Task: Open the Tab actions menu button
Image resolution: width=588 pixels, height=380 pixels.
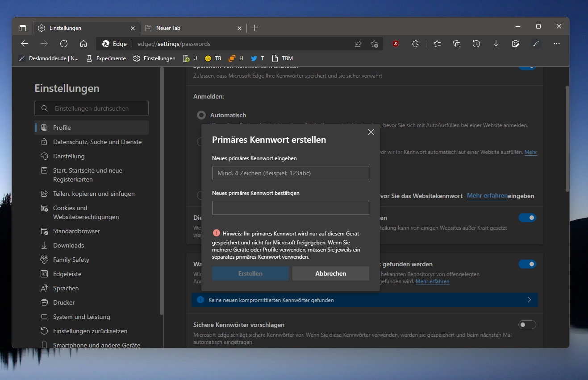Action: [x=23, y=28]
